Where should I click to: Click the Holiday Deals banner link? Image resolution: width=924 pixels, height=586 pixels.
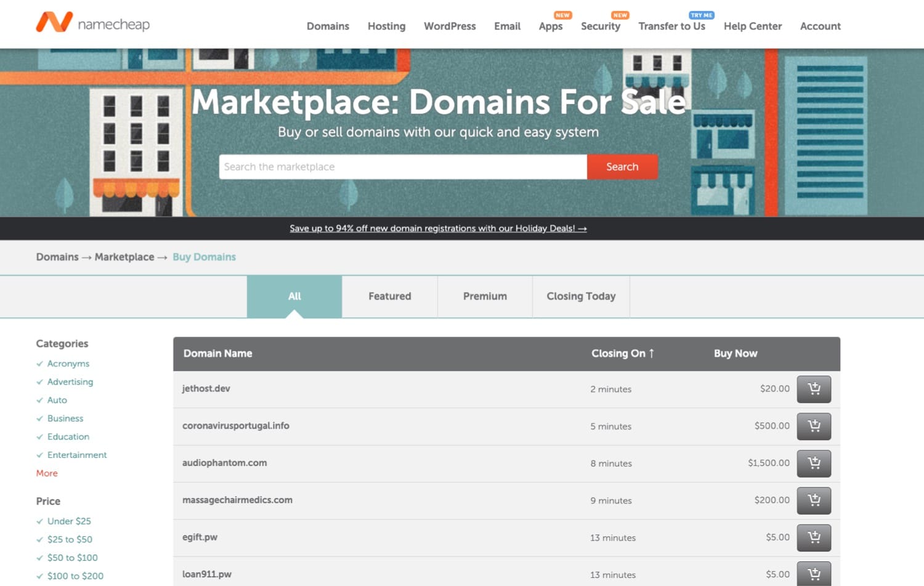[439, 228]
